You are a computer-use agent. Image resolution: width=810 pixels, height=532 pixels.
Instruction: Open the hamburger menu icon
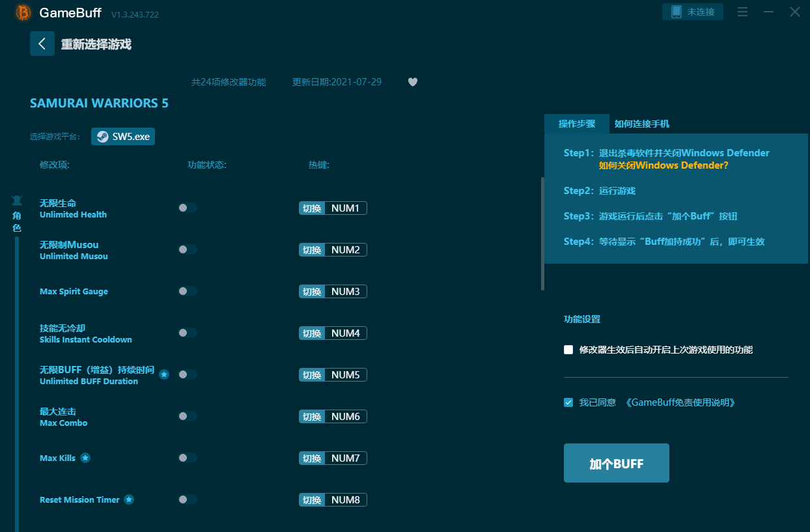pos(742,12)
